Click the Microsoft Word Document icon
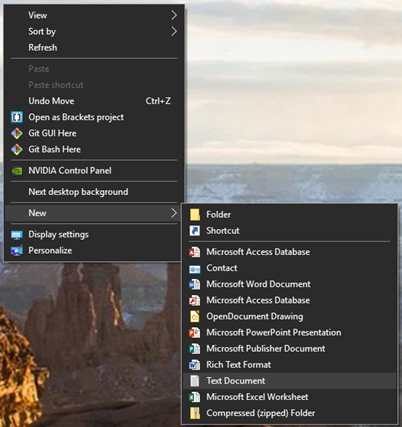Image resolution: width=402 pixels, height=427 pixels. pos(195,284)
